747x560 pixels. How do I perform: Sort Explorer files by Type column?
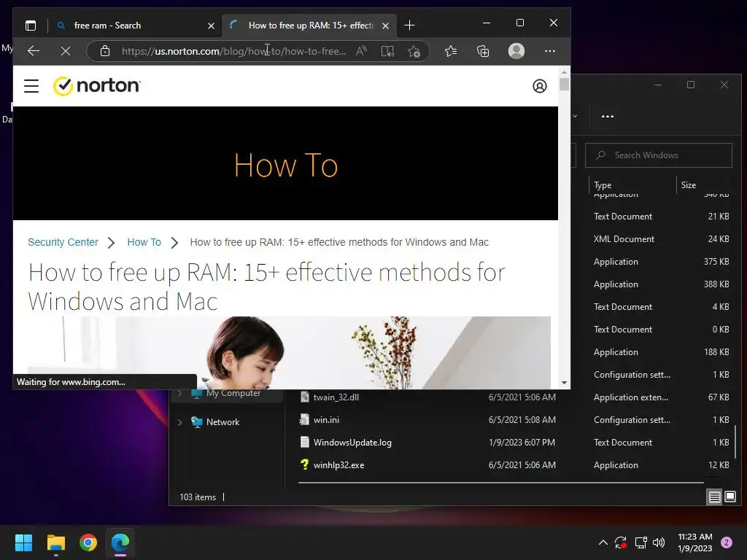[x=632, y=184]
